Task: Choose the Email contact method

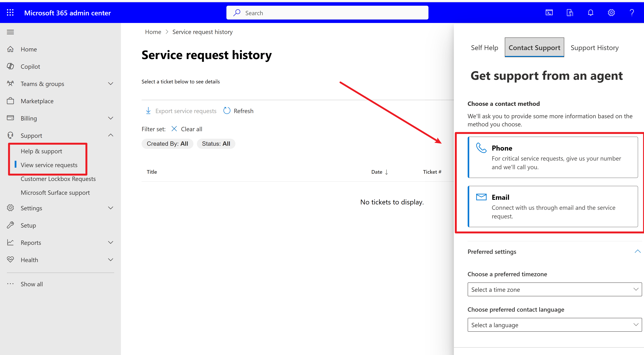Action: pyautogui.click(x=553, y=207)
